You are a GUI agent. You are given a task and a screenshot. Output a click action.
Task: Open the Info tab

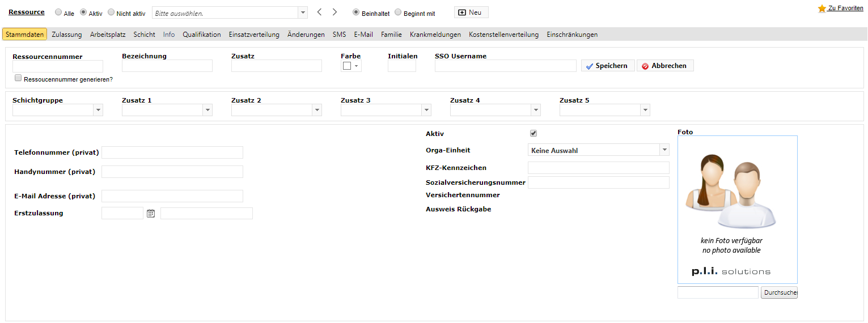[x=169, y=35]
